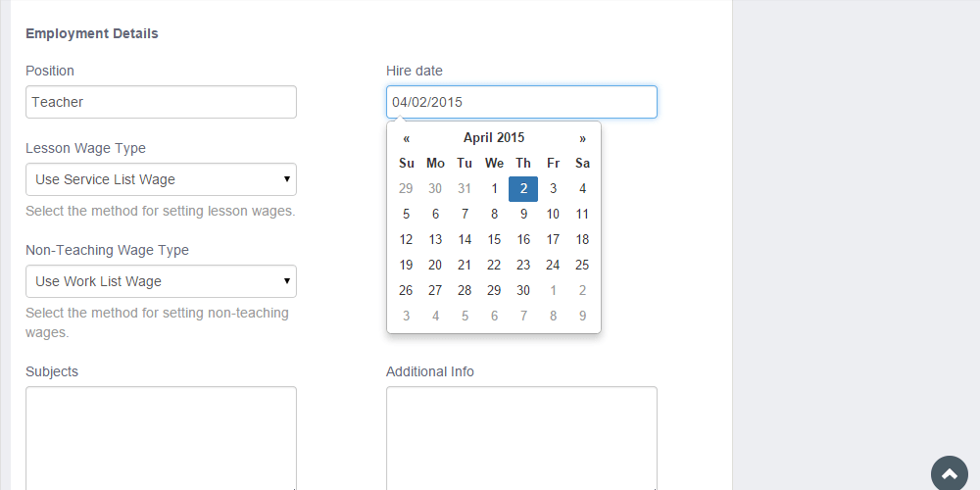Select April 20 in the datepicker
980x490 pixels.
[436, 266]
